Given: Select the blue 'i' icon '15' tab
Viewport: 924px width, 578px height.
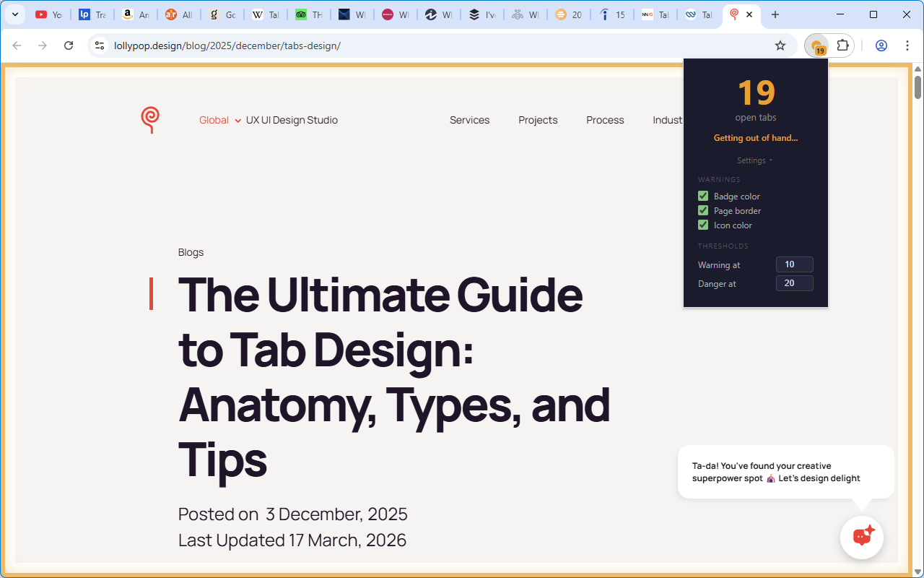Looking at the screenshot, I should coord(611,14).
